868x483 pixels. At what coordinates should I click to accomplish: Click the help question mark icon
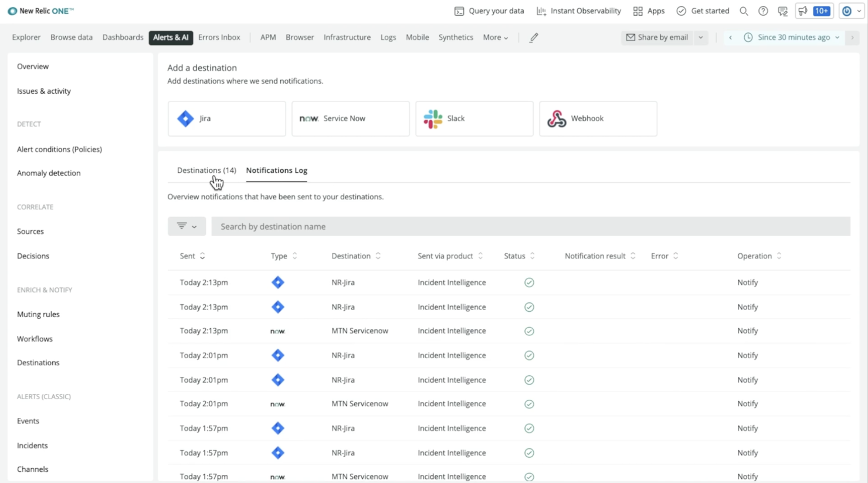coord(763,11)
